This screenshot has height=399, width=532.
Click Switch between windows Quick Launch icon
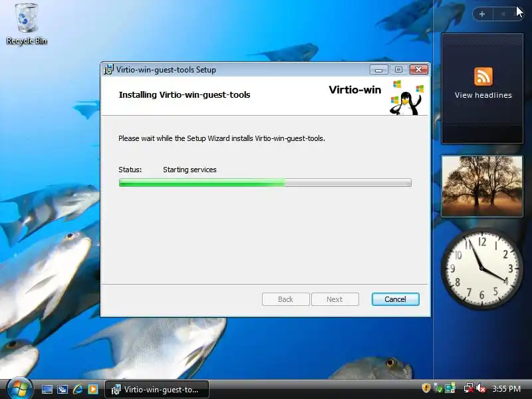(x=62, y=389)
